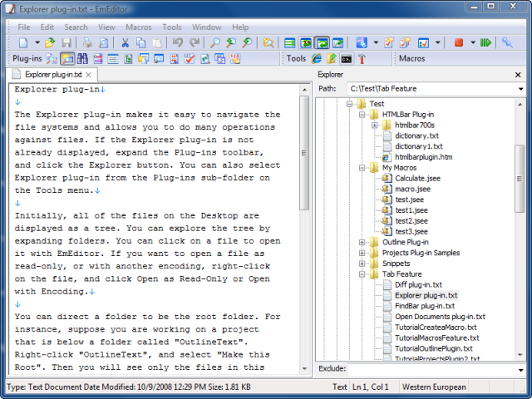Click the Save floppy disk icon
The width and height of the screenshot is (532, 399).
tap(66, 42)
